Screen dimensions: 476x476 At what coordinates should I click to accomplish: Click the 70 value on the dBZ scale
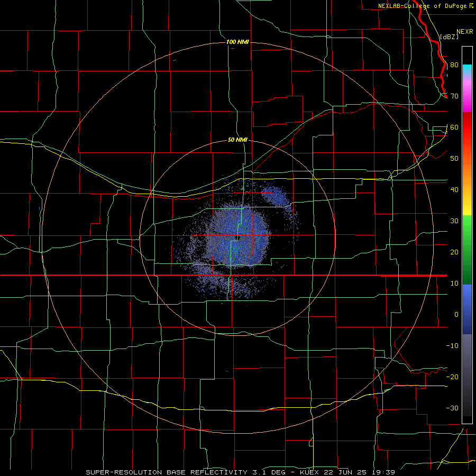pyautogui.click(x=454, y=96)
